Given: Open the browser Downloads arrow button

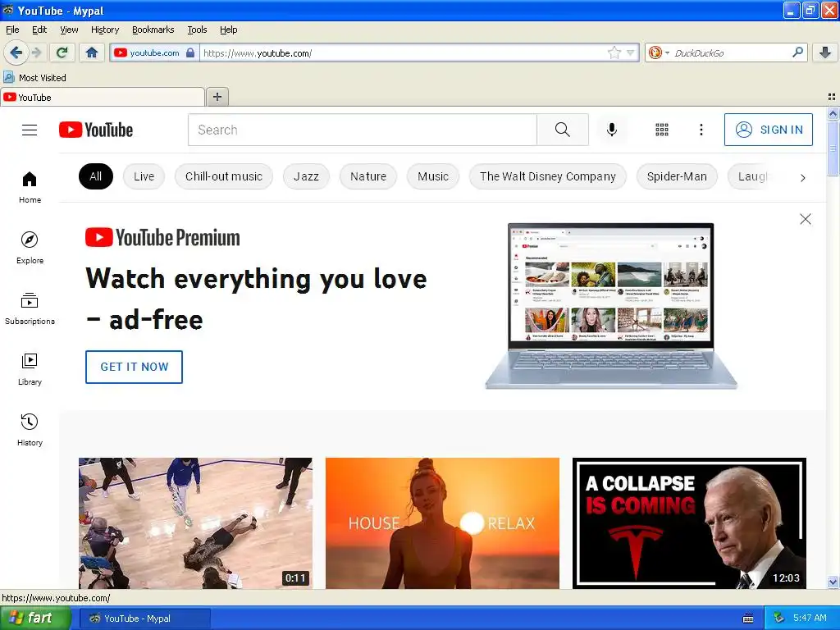Looking at the screenshot, I should coord(825,52).
